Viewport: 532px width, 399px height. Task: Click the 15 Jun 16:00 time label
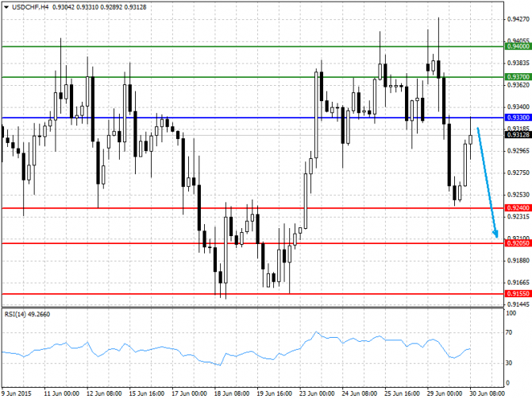147,393
